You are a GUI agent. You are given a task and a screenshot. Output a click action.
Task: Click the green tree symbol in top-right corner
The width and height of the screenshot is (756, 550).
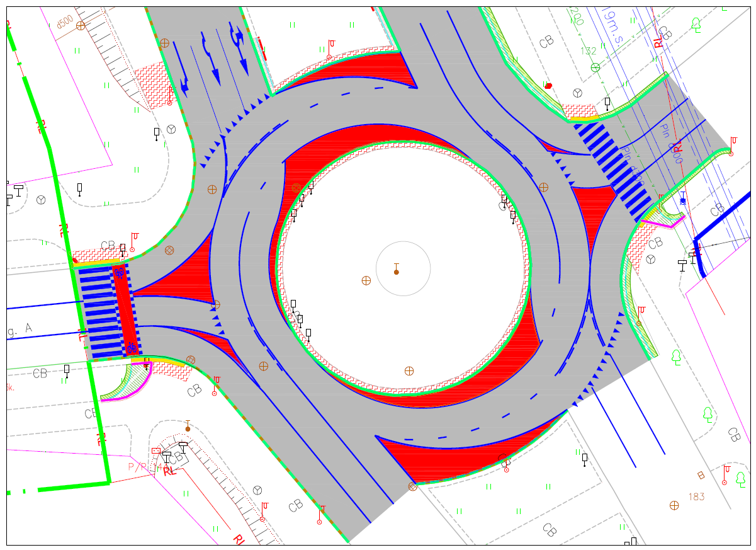pyautogui.click(x=696, y=24)
